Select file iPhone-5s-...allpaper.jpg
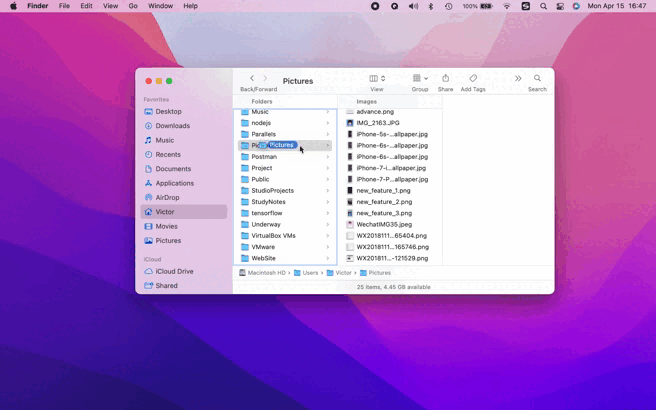Screen dimensions: 656x410 click(x=391, y=134)
